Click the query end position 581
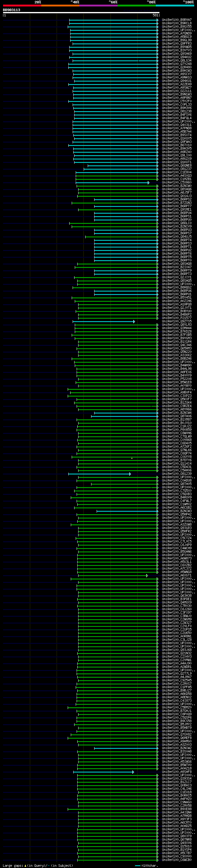 point(155,15)
